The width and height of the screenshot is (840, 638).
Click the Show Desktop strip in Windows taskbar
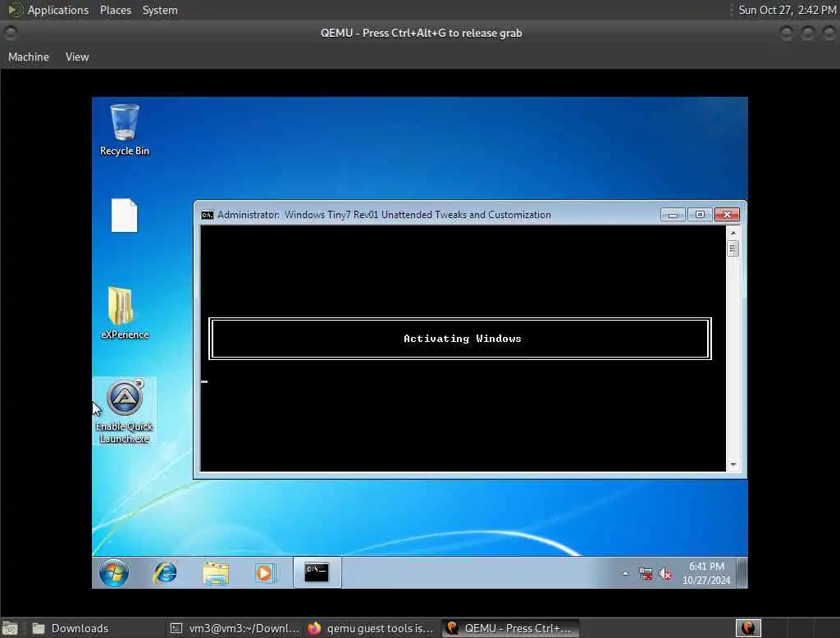tap(742, 572)
